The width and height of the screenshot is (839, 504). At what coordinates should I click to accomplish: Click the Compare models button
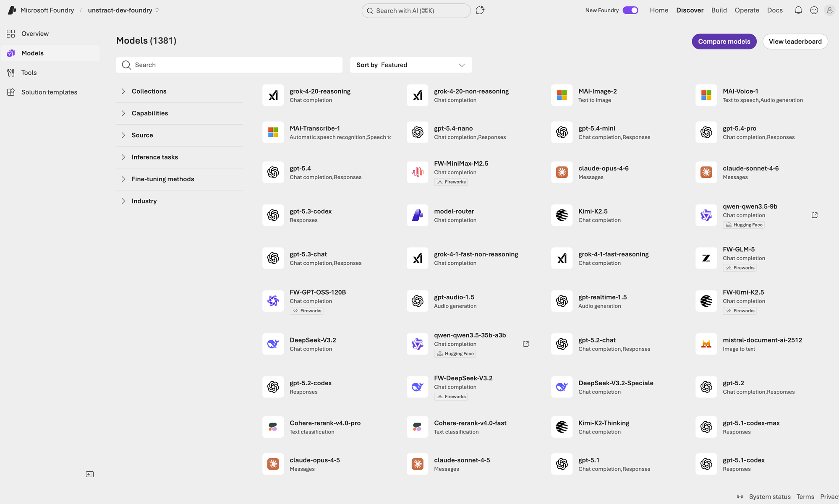(x=724, y=41)
